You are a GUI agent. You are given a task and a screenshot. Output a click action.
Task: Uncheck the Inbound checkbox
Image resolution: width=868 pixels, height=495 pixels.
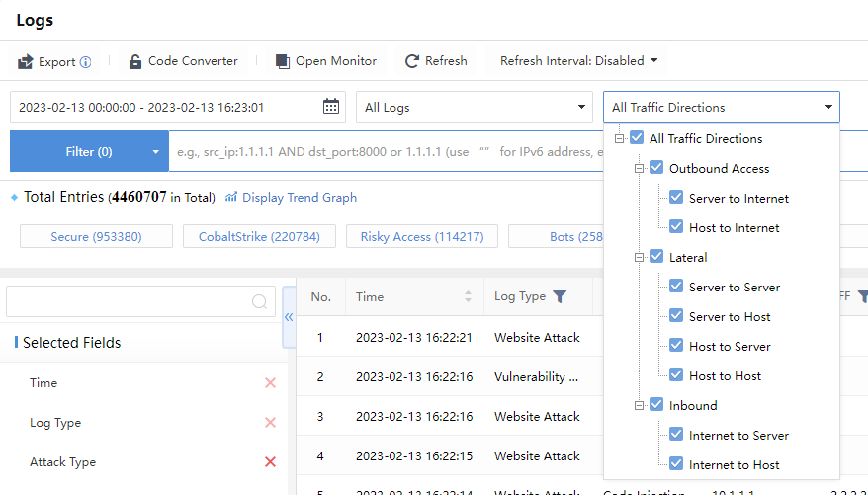(656, 404)
